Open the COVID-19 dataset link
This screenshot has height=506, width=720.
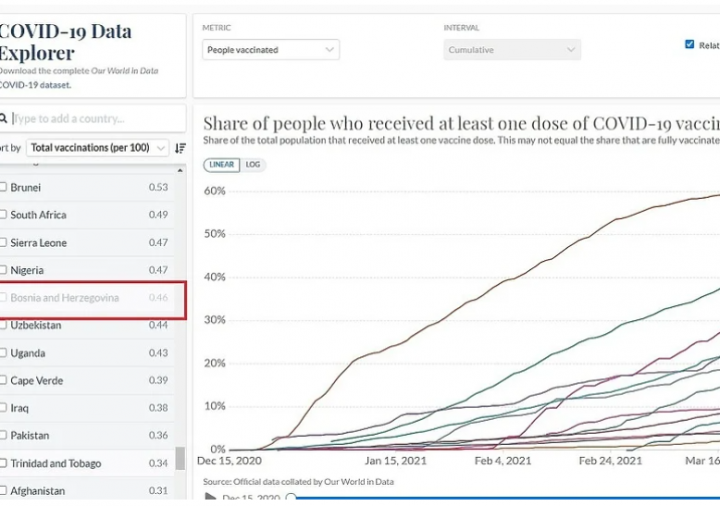click(35, 85)
